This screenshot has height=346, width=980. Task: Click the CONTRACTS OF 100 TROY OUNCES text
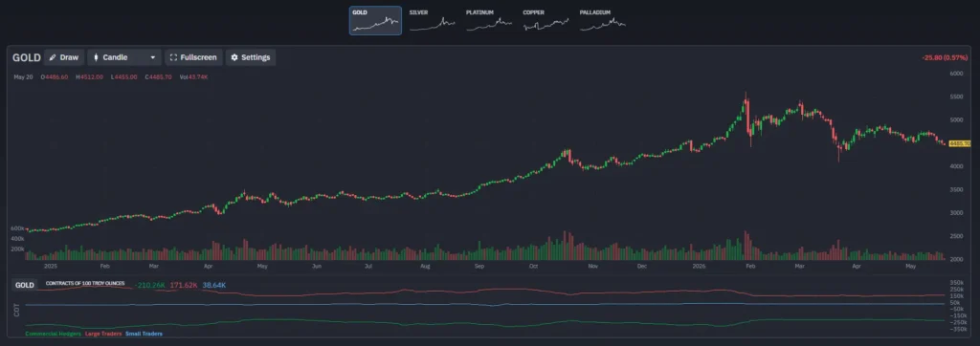tap(86, 283)
